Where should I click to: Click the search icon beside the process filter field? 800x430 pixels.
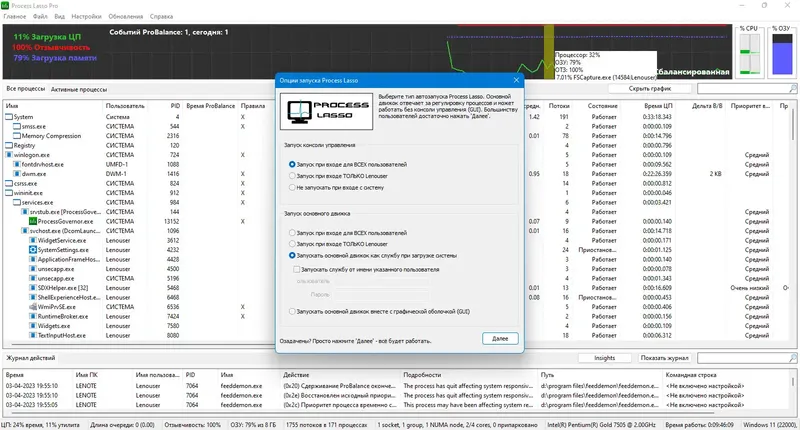pos(793,89)
